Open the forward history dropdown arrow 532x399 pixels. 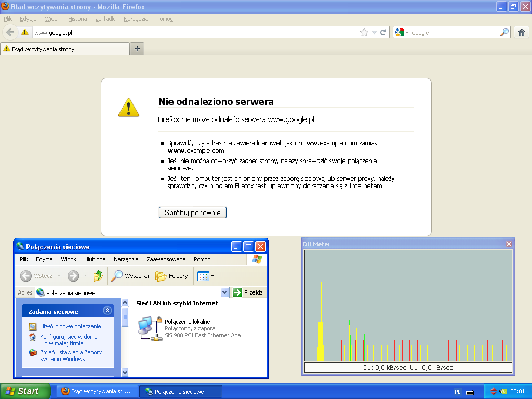[85, 276]
